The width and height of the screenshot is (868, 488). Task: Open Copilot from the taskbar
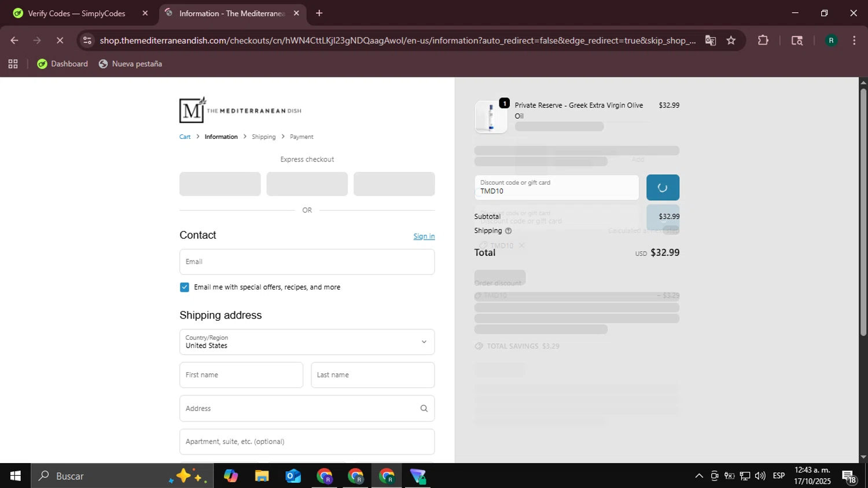[x=231, y=476]
